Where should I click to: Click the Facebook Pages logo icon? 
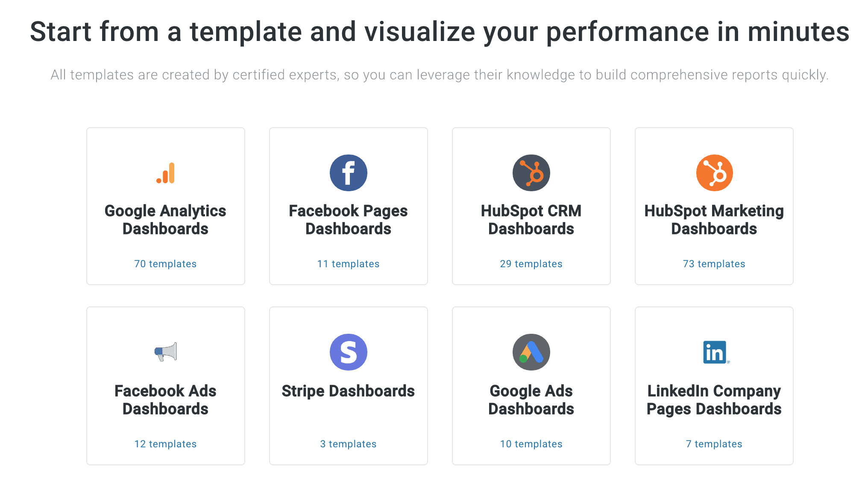coord(349,172)
